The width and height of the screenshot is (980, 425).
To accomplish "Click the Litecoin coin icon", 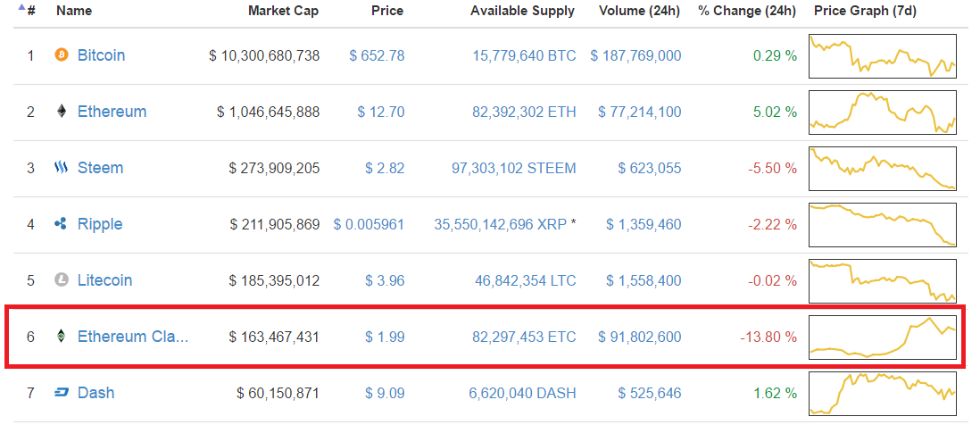I will [62, 280].
